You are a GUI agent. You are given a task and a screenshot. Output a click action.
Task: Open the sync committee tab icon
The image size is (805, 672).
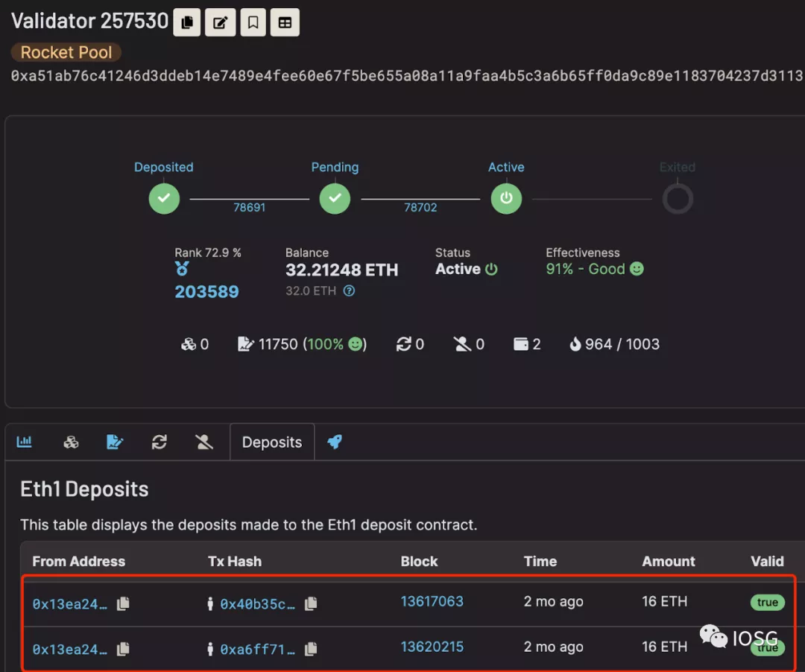click(160, 442)
